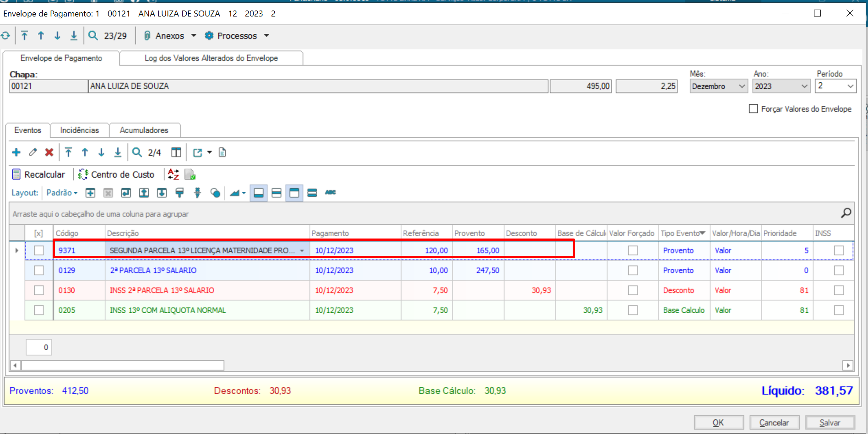Image resolution: width=868 pixels, height=434 pixels.
Task: Open description dropdown in row 9371
Action: [302, 250]
